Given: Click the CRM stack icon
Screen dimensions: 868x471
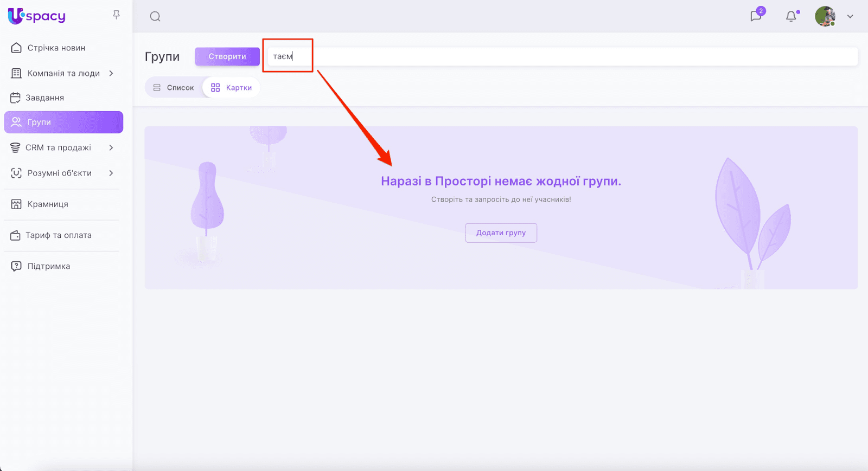Looking at the screenshot, I should [x=15, y=147].
